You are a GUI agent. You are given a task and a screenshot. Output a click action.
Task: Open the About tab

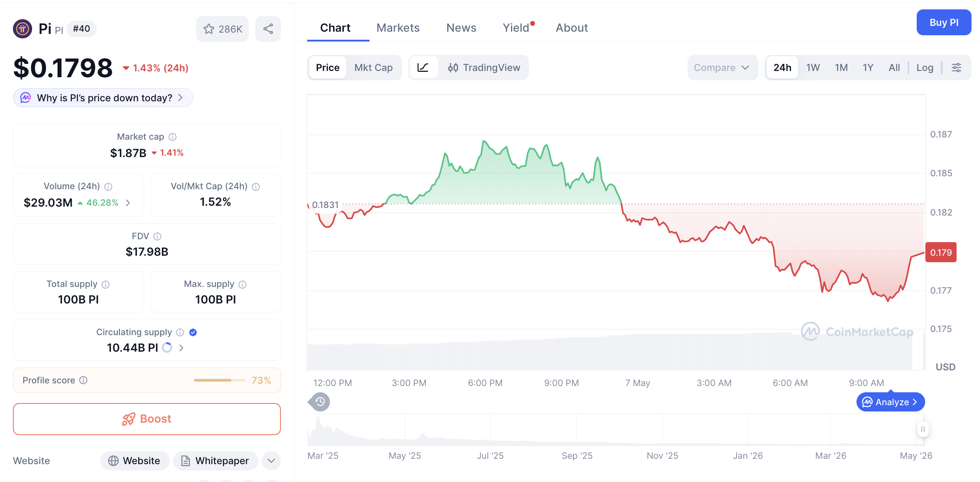[572, 28]
